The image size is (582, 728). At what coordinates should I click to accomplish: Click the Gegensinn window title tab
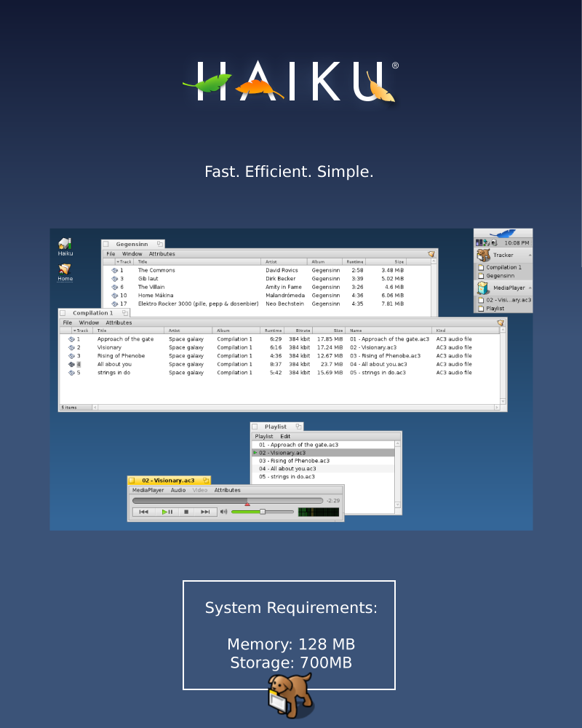(132, 244)
